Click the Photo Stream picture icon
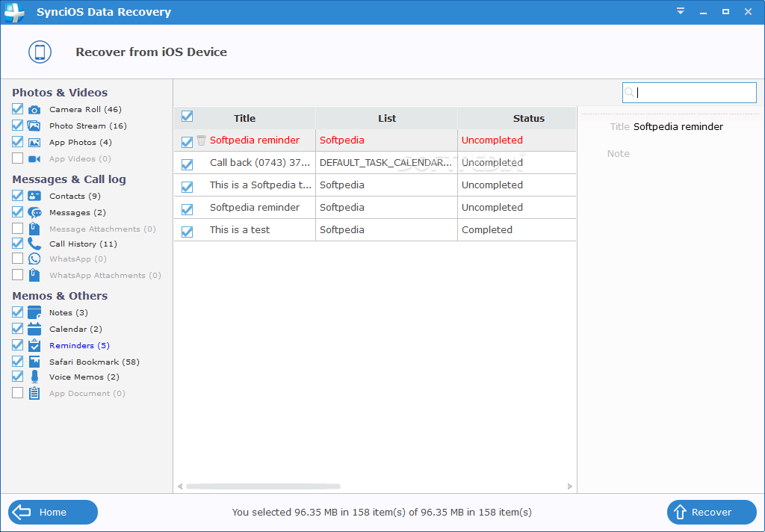 (34, 126)
